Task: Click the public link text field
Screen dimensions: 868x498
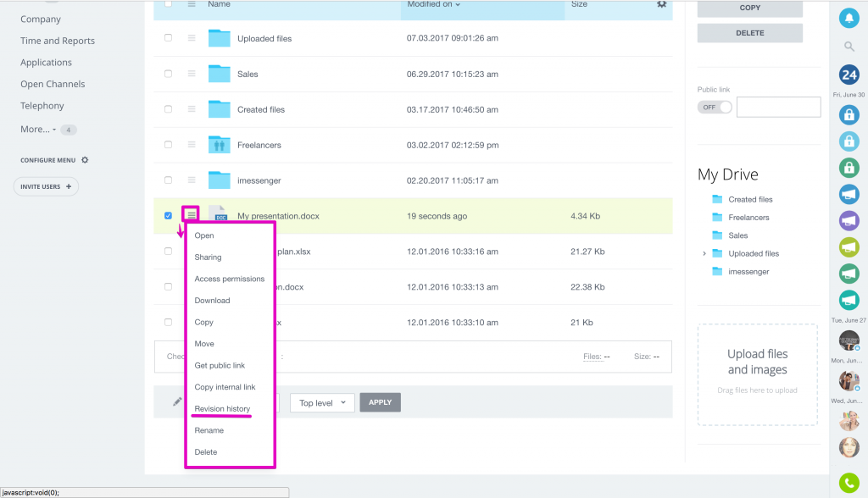Action: 778,107
